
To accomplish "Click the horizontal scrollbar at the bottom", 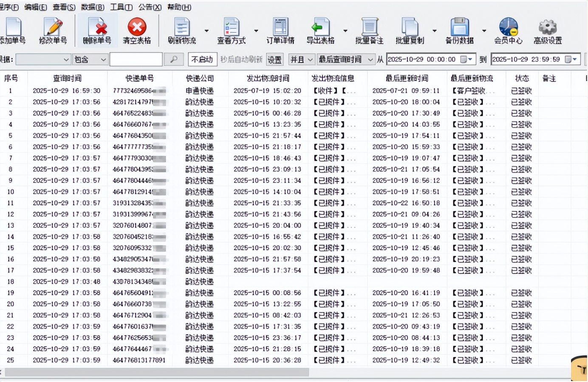I will pyautogui.click(x=156, y=373).
